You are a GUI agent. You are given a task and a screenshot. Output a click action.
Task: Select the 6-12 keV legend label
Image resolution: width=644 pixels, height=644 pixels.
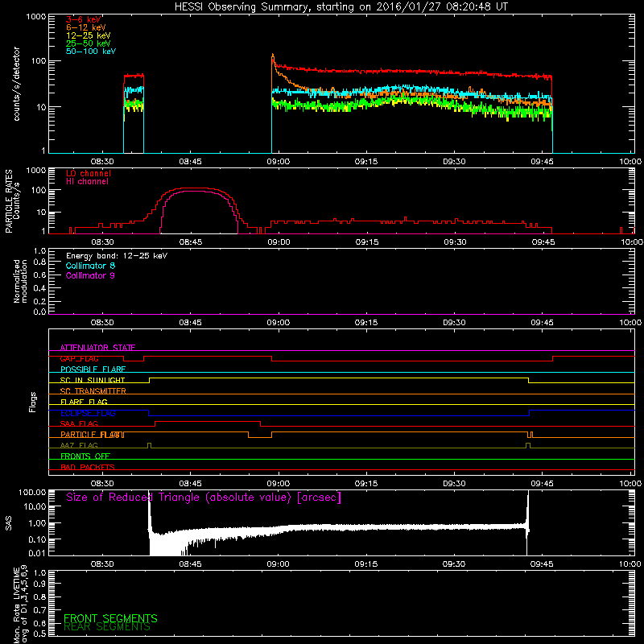coord(86,27)
